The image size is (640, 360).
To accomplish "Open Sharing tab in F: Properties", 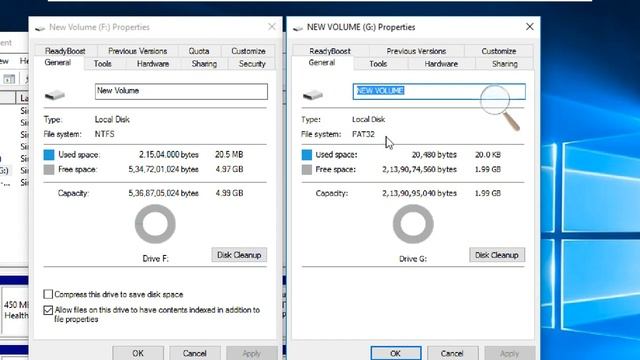I will pyautogui.click(x=204, y=64).
